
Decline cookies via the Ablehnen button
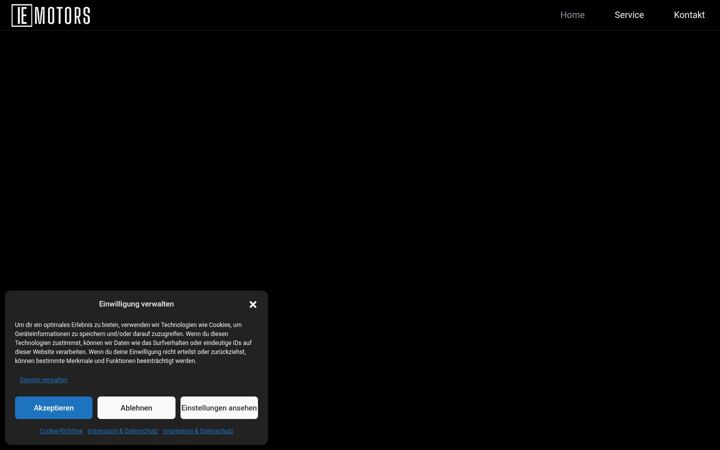pyautogui.click(x=136, y=408)
